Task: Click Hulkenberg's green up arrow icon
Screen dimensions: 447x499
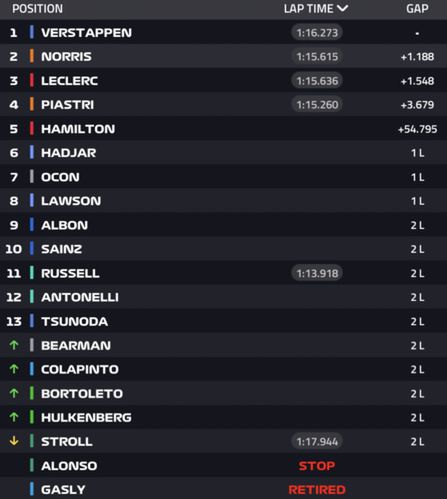Action: point(14,417)
